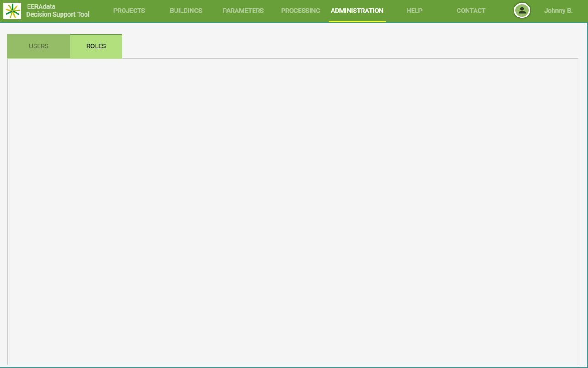Select the Roles tab

(96, 46)
